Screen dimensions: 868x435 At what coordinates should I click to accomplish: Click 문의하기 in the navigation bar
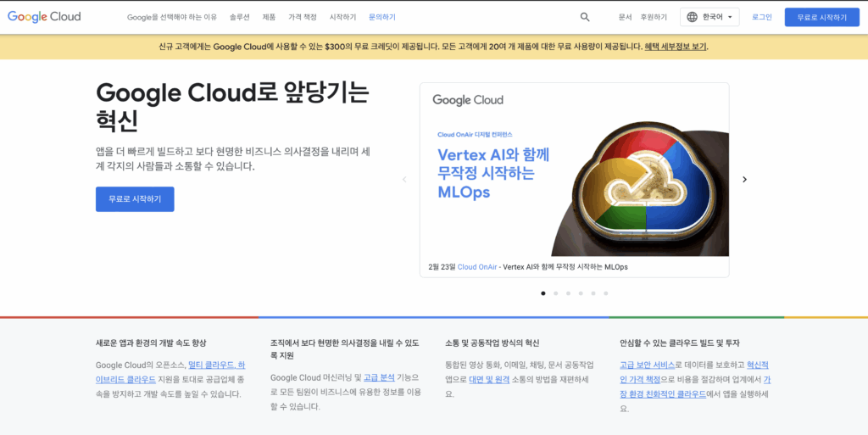pos(382,17)
